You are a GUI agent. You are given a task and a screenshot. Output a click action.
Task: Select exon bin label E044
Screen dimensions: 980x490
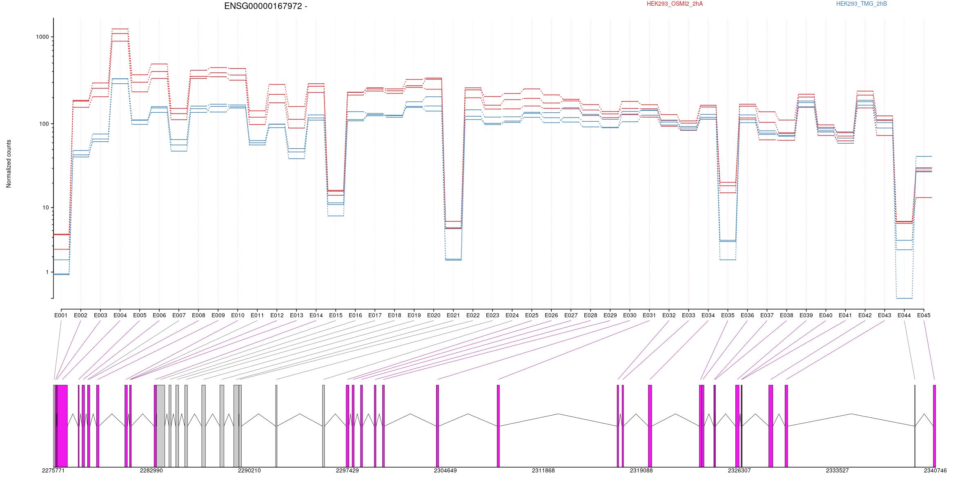(904, 315)
